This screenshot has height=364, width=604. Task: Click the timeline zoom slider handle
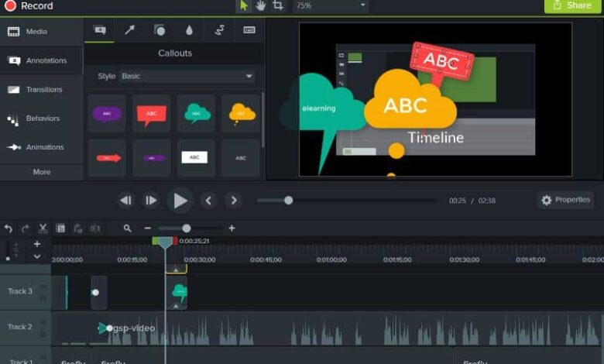(x=187, y=228)
